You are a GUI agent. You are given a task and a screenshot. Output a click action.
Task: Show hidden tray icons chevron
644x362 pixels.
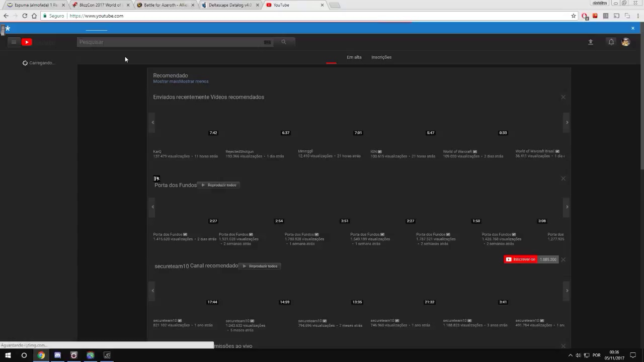(570, 355)
